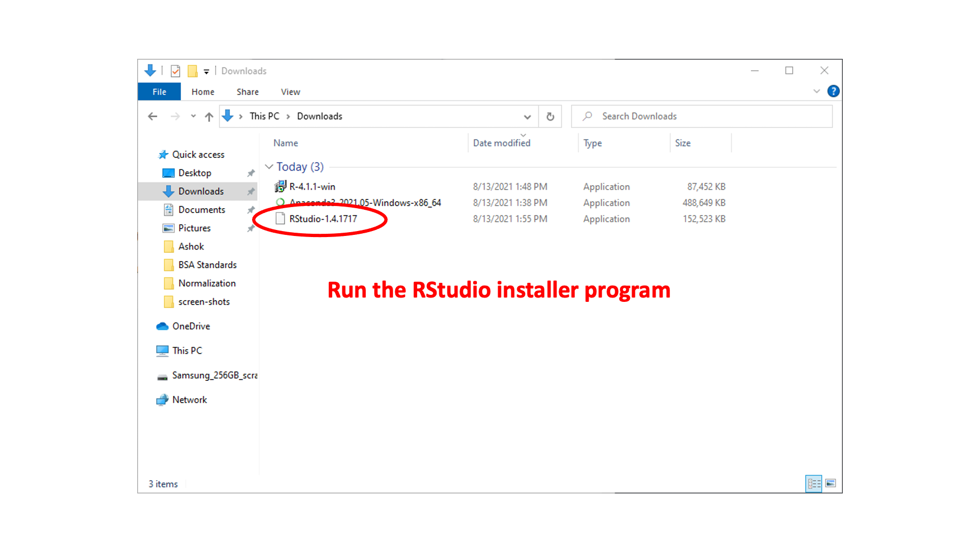Click the blue download arrow title icon
Viewport: 980px width, 552px height.
click(150, 70)
